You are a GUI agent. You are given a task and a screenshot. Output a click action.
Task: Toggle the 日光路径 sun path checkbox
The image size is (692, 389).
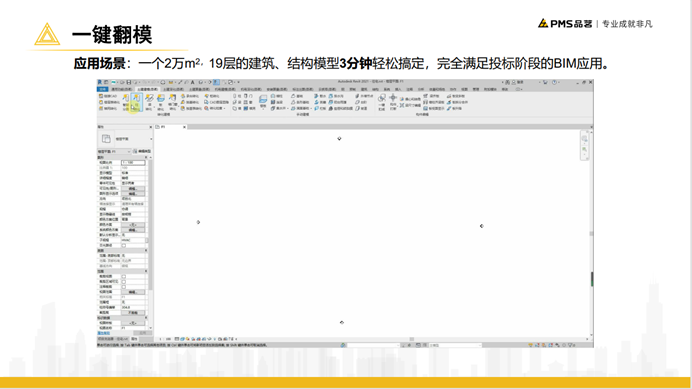point(124,245)
